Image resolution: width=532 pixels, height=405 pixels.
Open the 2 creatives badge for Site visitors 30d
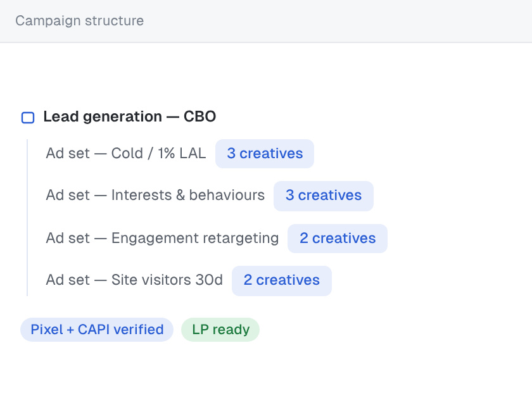[x=282, y=280]
